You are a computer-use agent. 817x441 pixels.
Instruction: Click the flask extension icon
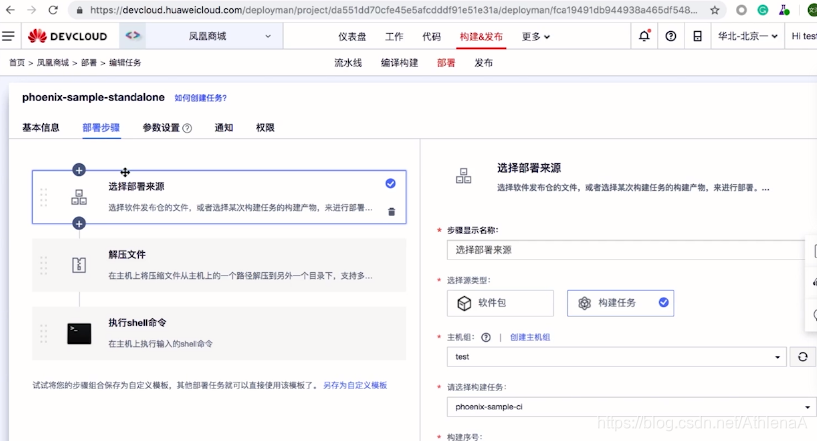tap(784, 10)
